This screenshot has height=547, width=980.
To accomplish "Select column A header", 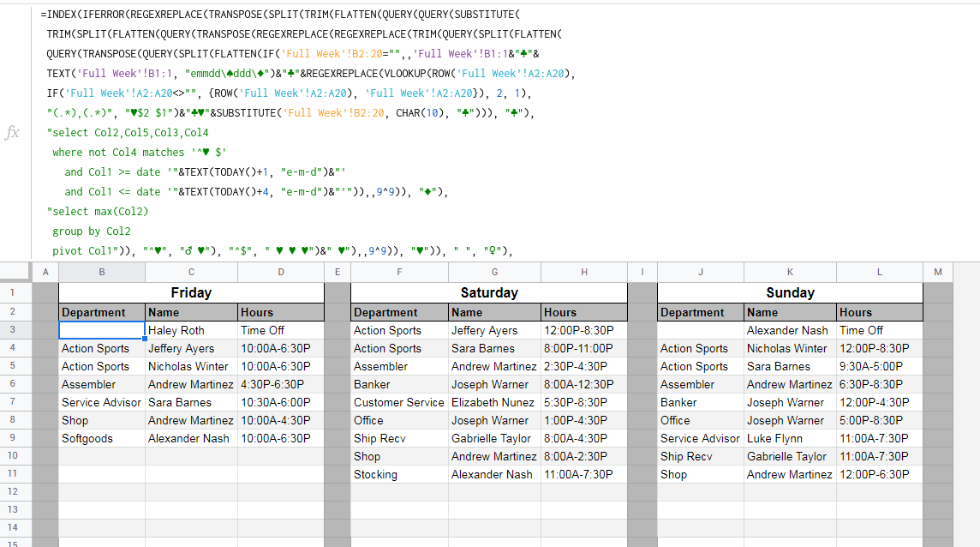I will (x=45, y=272).
